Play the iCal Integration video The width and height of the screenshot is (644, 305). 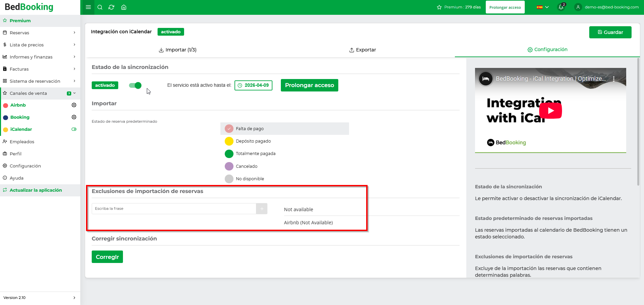tap(550, 111)
